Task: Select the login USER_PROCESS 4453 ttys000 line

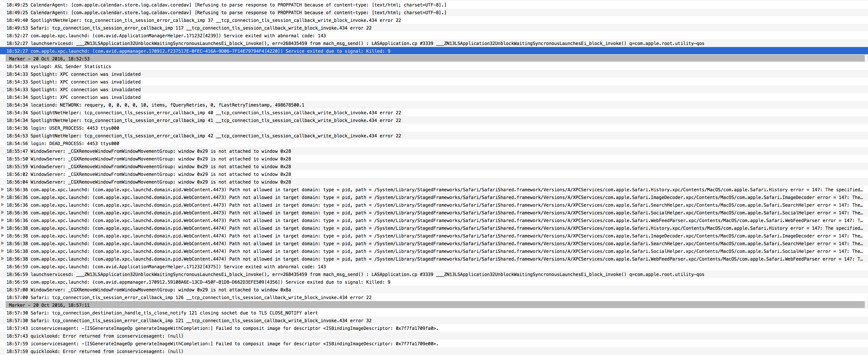Action: [63, 128]
